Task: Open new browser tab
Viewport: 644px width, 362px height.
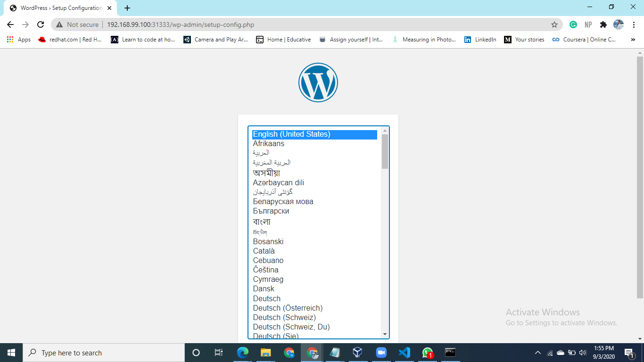Action: click(127, 8)
